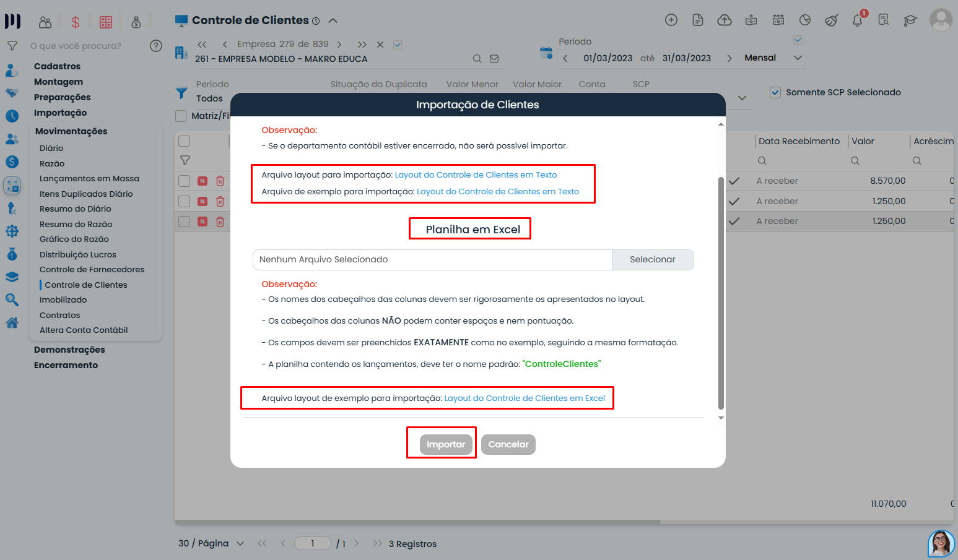Open the 30 / Página page size dropdown
Image resolution: width=958 pixels, height=560 pixels.
click(x=211, y=543)
